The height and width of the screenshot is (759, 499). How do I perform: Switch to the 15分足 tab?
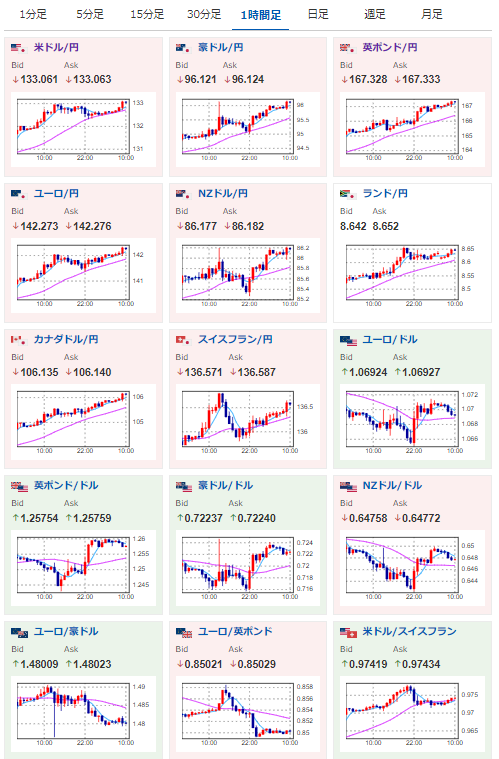pos(147,15)
